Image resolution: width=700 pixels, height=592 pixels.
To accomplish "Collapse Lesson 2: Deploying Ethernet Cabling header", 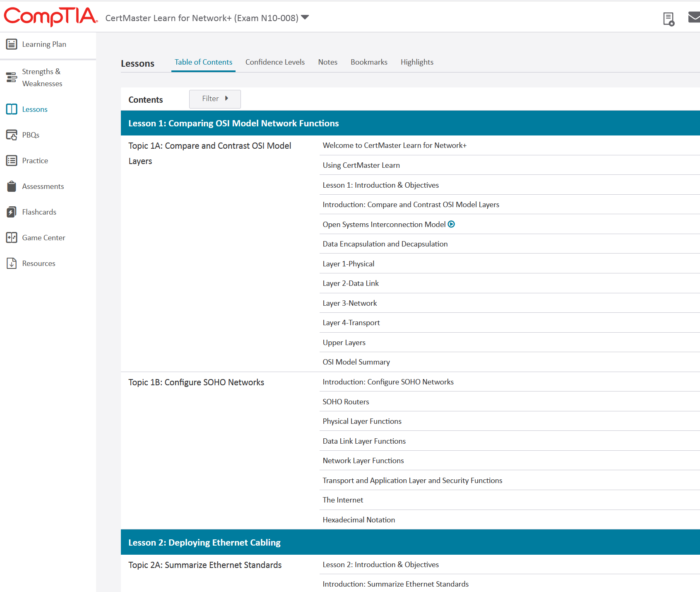I will pos(410,542).
